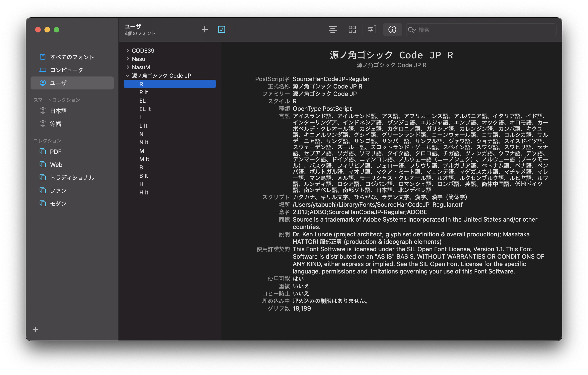Switch to custom text preview icon
This screenshot has width=588, height=375.
coord(372,30)
